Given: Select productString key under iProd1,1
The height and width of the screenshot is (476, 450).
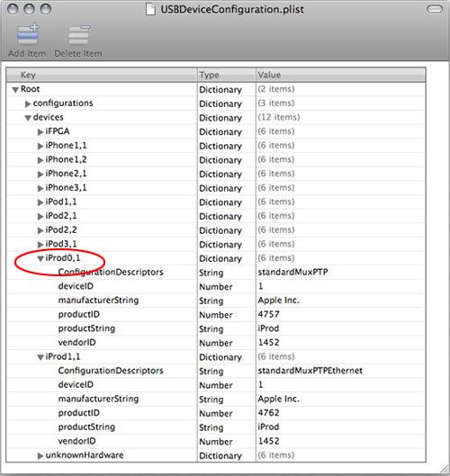Looking at the screenshot, I should point(86,427).
